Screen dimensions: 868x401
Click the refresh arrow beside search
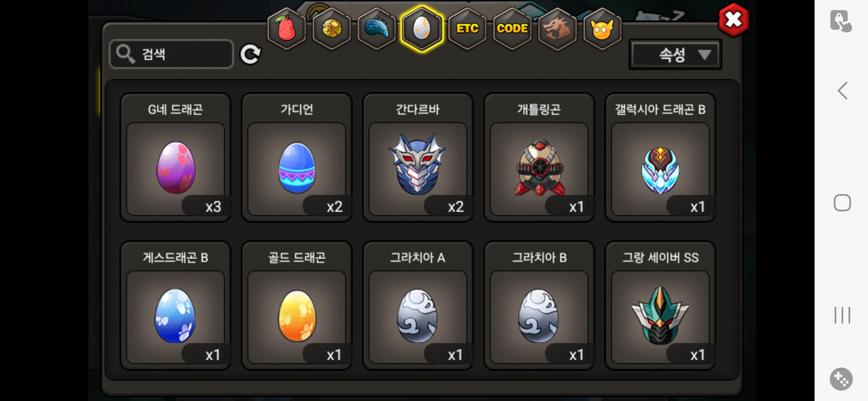pos(250,55)
